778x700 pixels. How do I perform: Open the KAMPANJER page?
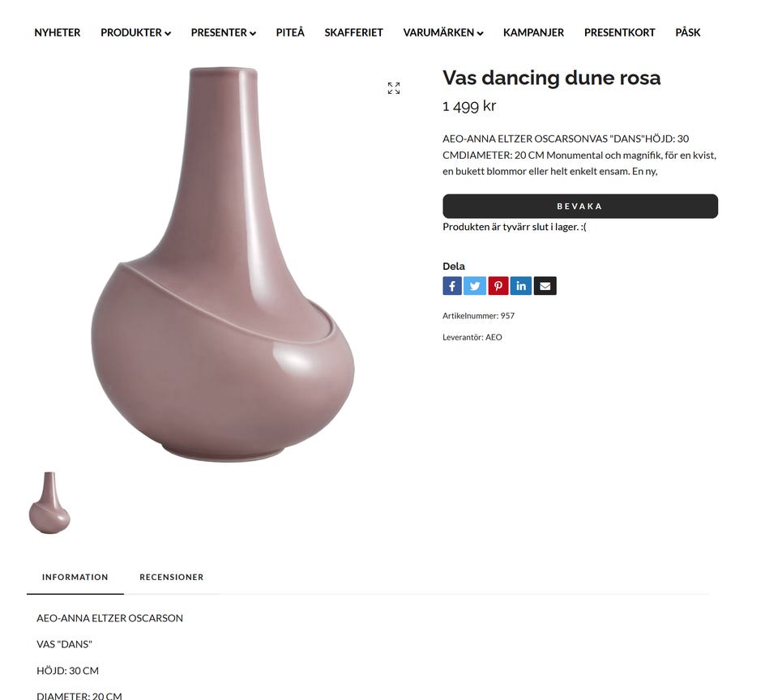[533, 32]
